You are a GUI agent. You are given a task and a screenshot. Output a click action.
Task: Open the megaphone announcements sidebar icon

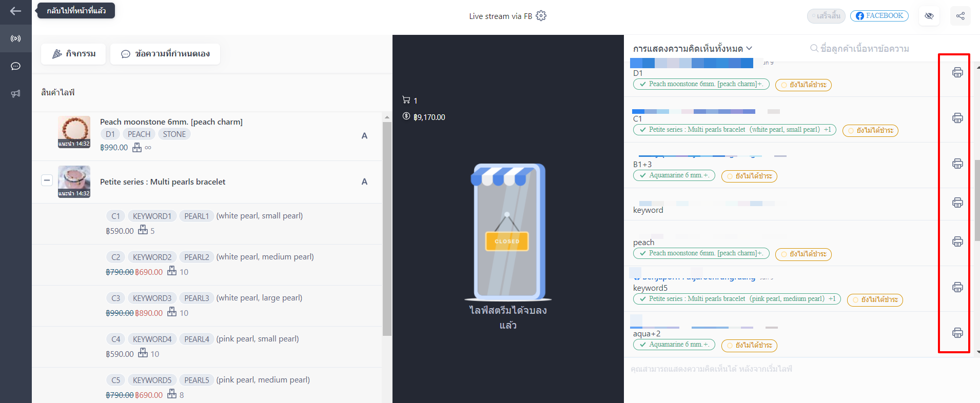pos(15,93)
